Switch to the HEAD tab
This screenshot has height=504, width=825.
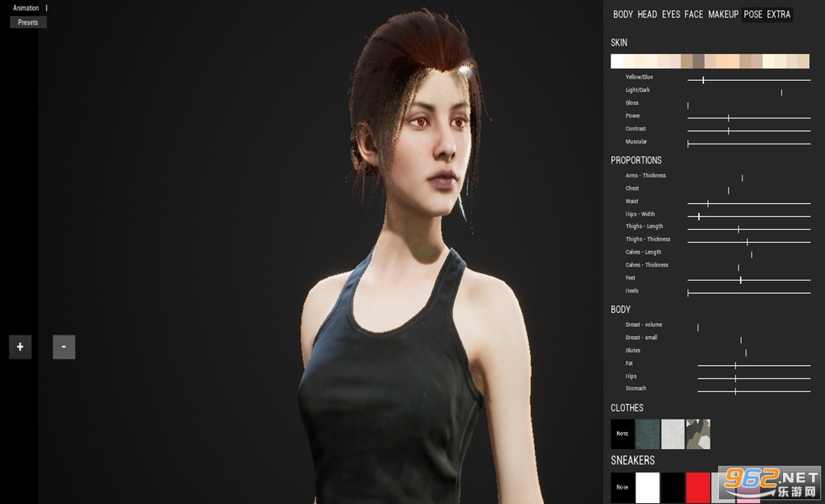point(647,15)
